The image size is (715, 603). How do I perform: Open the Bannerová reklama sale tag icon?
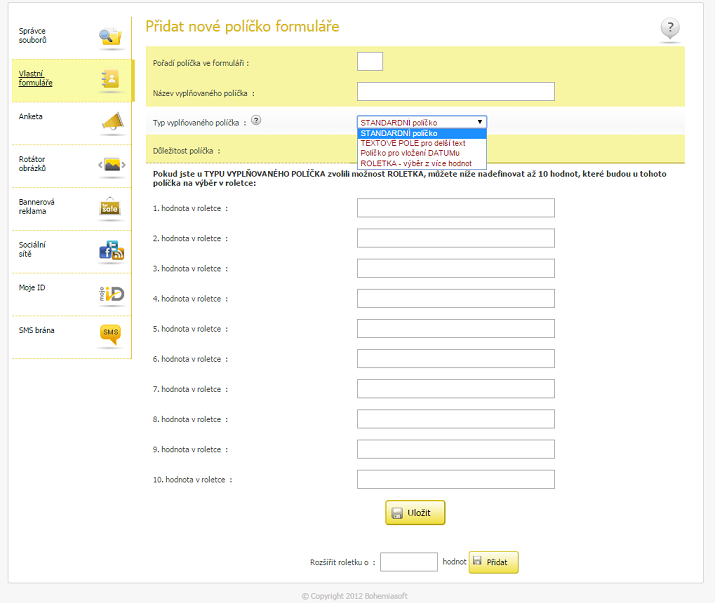[110, 207]
